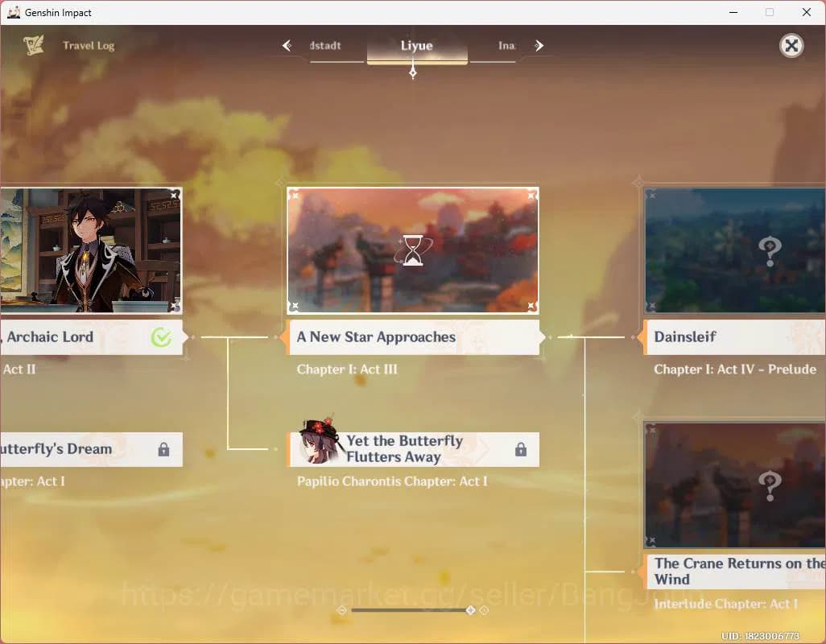Click the diamond marker below Liyue tab
This screenshot has width=826, height=644.
tap(413, 73)
